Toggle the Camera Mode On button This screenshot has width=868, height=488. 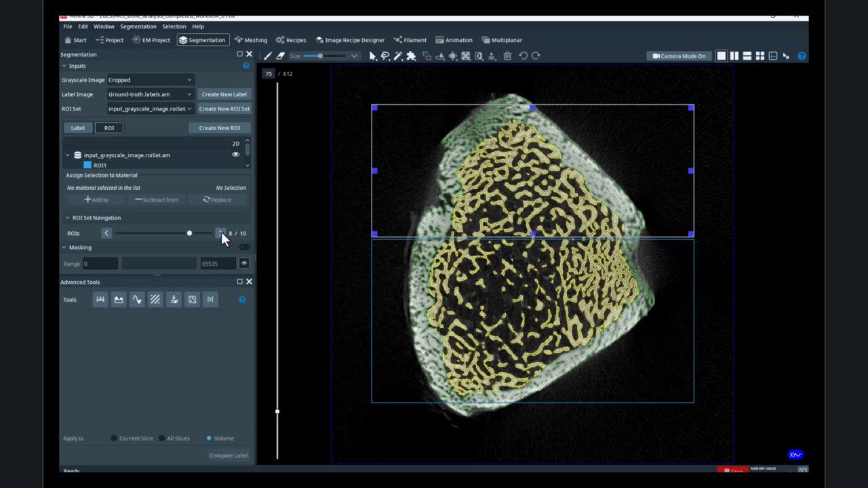[679, 56]
